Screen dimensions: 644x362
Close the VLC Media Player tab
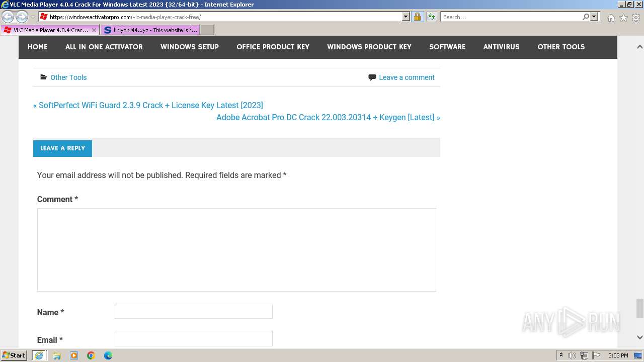[x=94, y=30]
